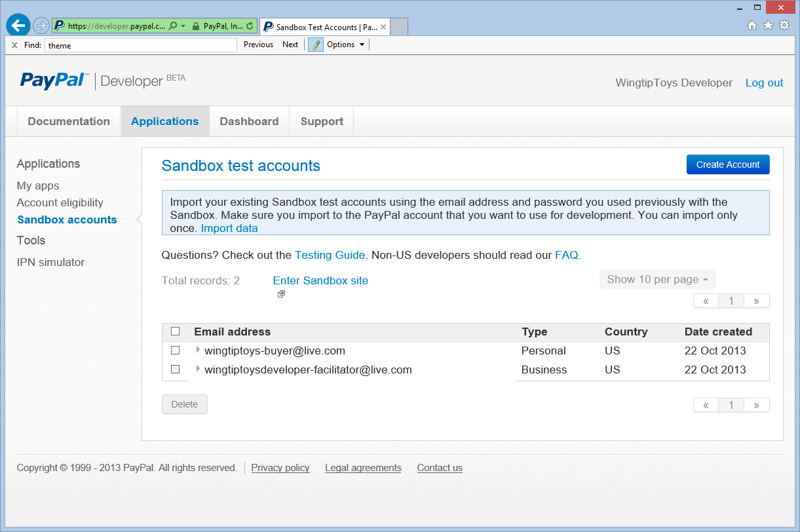
Task: Click the PayPal Developer logo
Action: pos(54,80)
